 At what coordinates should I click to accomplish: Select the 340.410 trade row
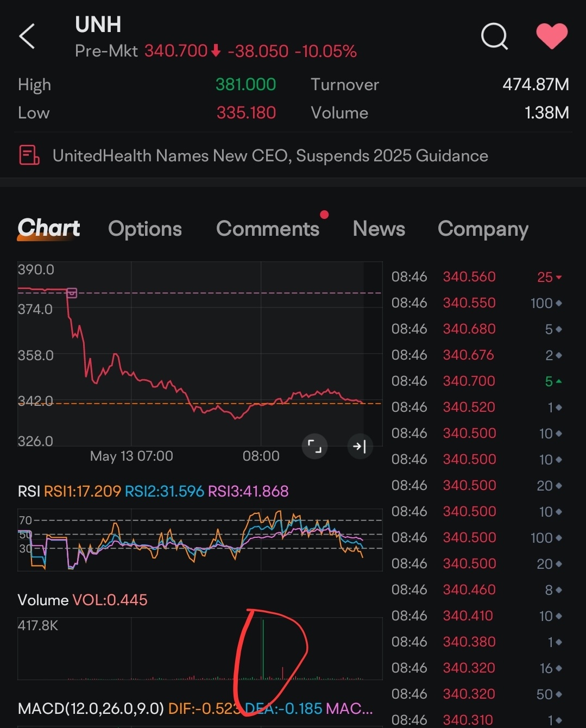point(477,616)
